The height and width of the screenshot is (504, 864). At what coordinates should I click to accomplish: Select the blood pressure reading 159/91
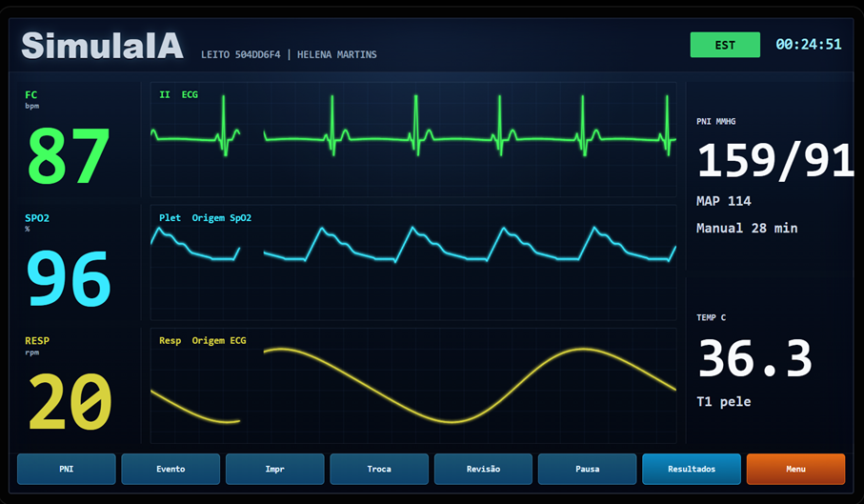(775, 160)
